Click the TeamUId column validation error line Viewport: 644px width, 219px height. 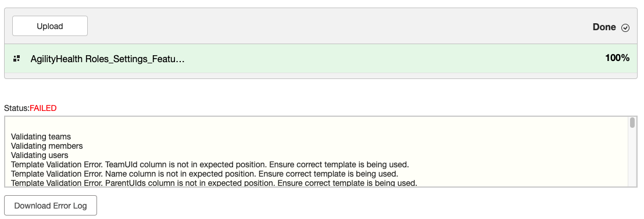click(x=210, y=165)
